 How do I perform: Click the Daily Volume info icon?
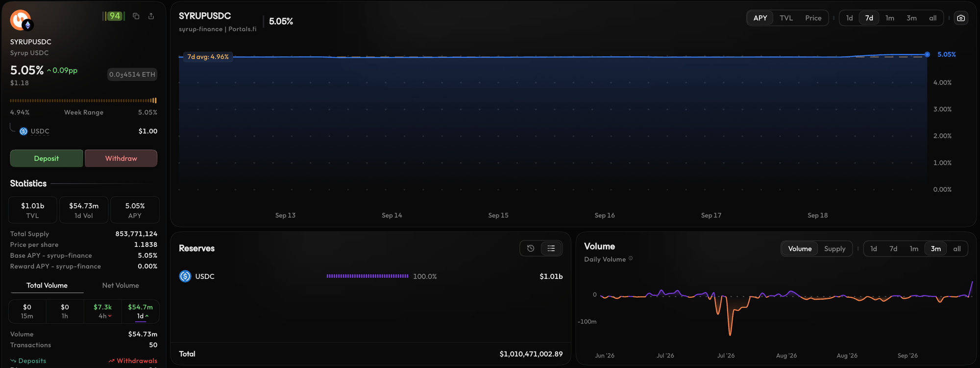(631, 259)
